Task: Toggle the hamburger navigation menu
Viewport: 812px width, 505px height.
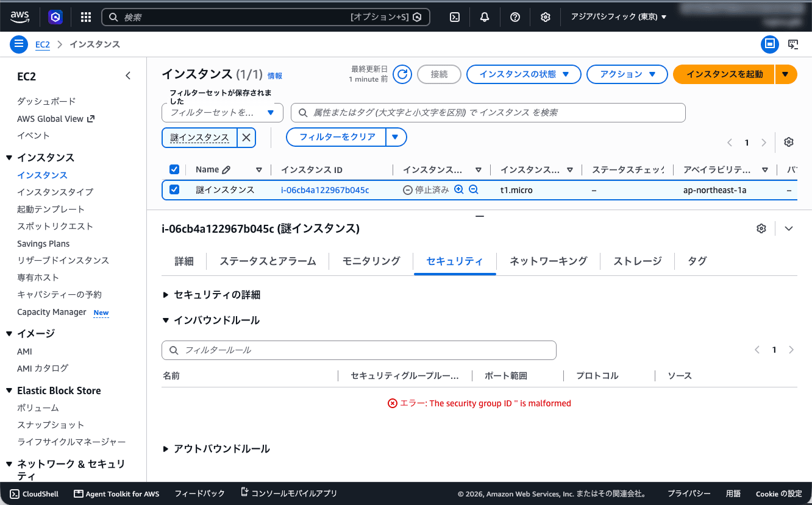Action: point(19,44)
